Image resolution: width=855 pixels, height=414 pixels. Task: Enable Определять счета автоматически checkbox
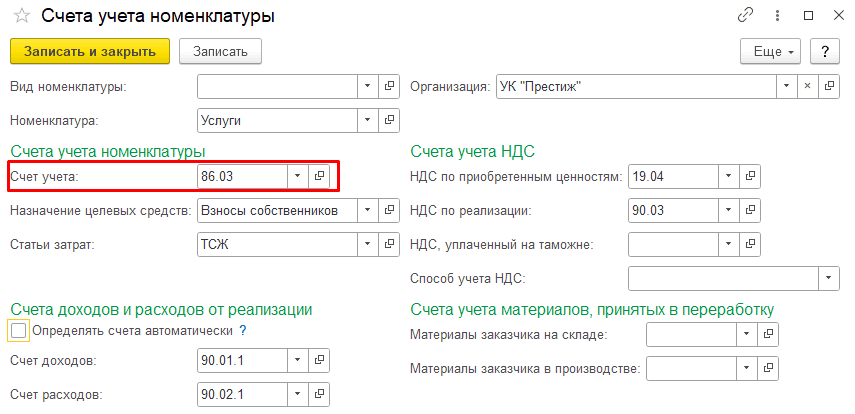pos(17,330)
